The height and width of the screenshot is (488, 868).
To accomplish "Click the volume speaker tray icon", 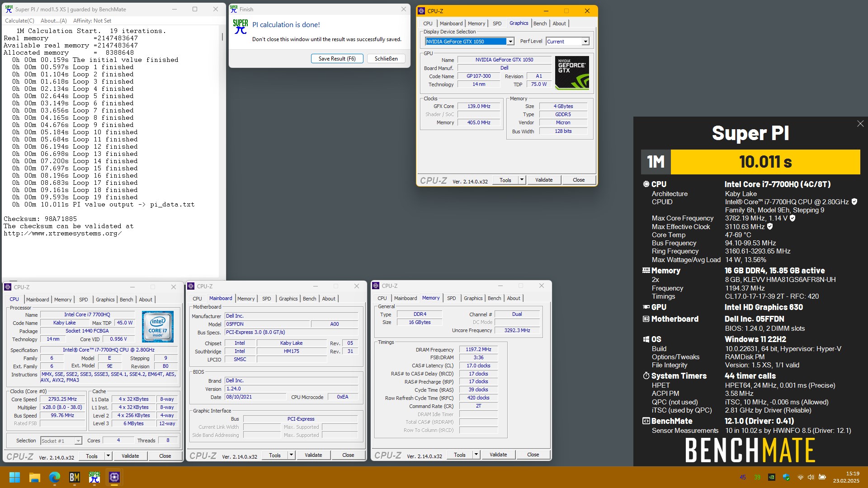I will click(x=811, y=477).
